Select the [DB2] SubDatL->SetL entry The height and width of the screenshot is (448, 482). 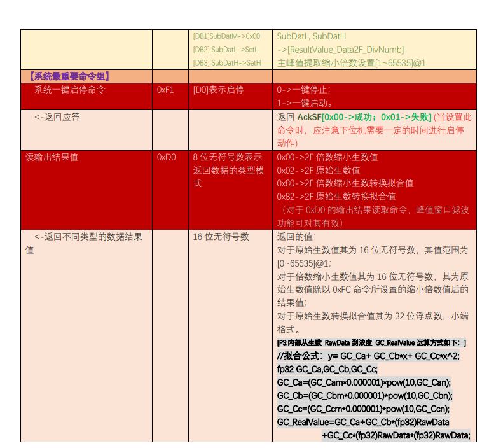[x=225, y=50]
